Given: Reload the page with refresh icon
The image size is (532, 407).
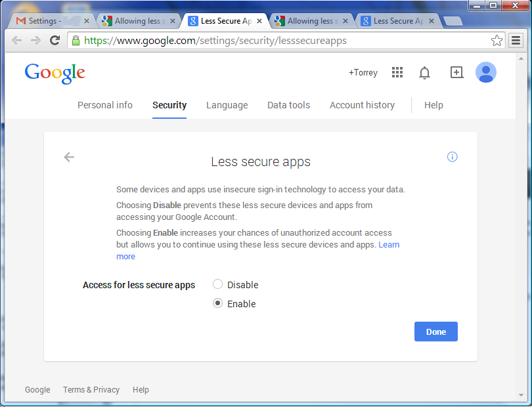Looking at the screenshot, I should coord(55,40).
